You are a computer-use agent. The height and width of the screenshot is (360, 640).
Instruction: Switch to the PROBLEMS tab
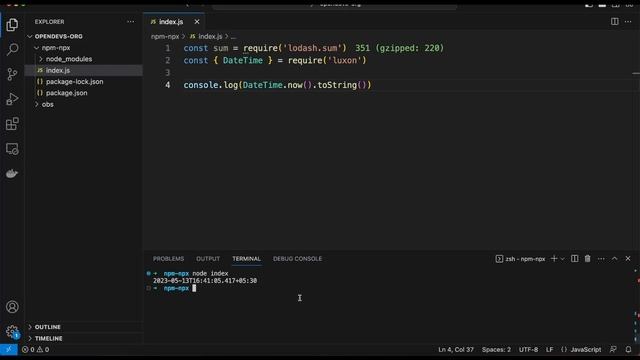(x=168, y=259)
